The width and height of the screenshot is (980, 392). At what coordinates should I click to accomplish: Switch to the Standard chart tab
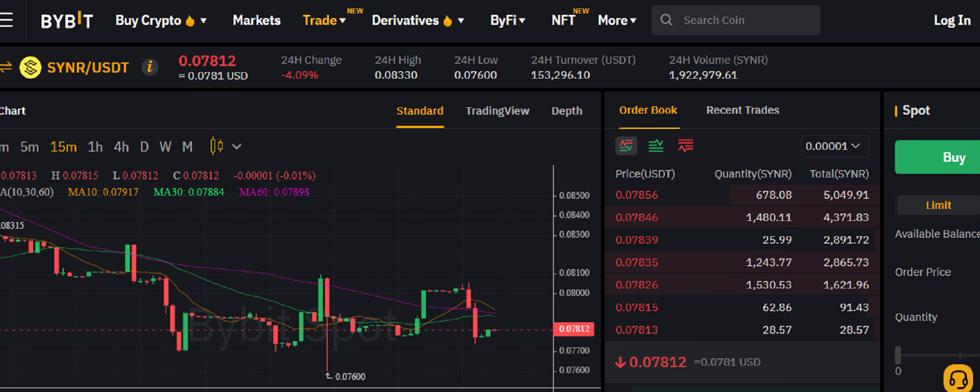(420, 111)
